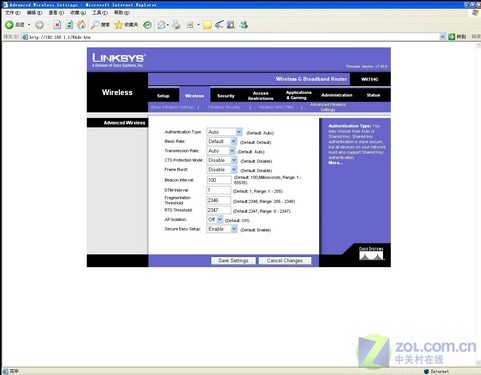Image resolution: width=481 pixels, height=375 pixels.
Task: Go to Wireless MAC Filter subtab
Action: [276, 107]
